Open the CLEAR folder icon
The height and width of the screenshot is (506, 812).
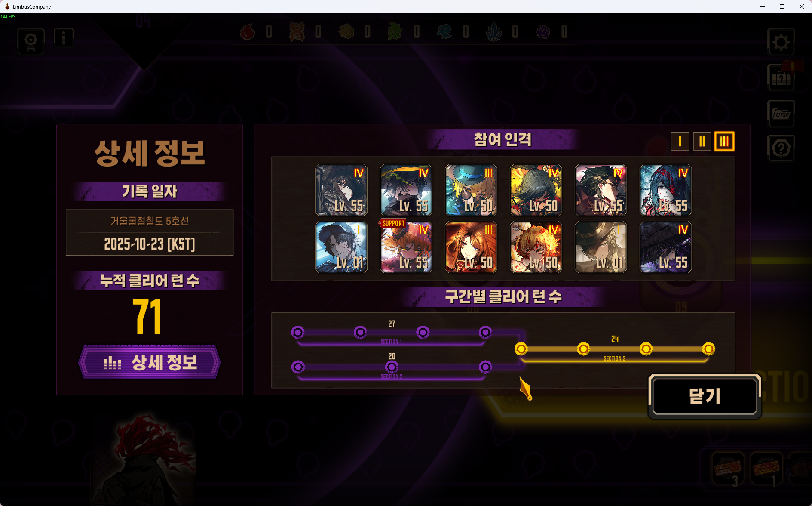click(781, 114)
